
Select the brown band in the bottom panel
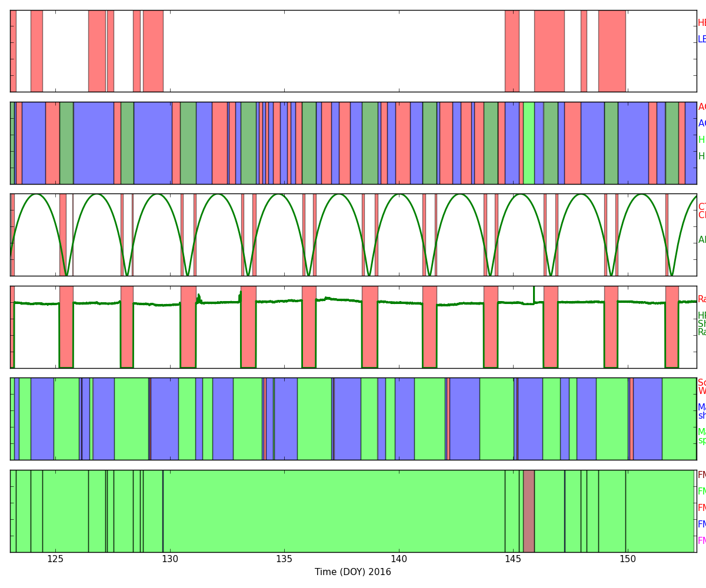pos(528,510)
